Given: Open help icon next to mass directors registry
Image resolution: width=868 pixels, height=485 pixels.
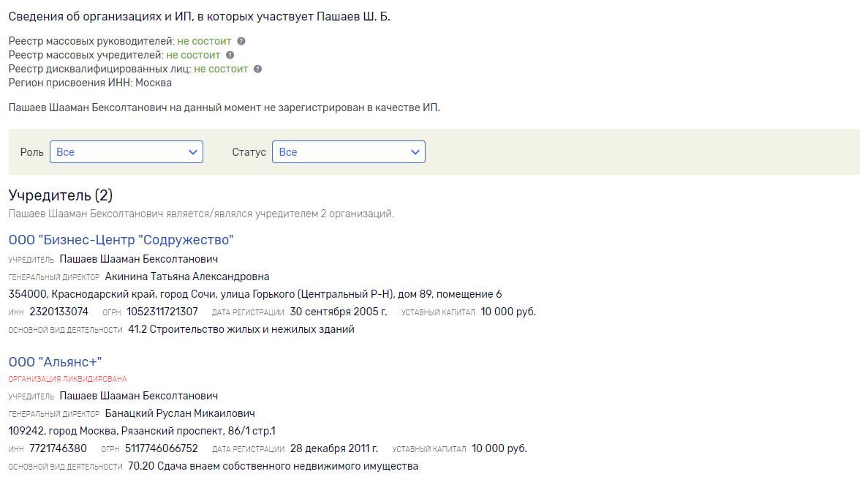Looking at the screenshot, I should pos(241,41).
